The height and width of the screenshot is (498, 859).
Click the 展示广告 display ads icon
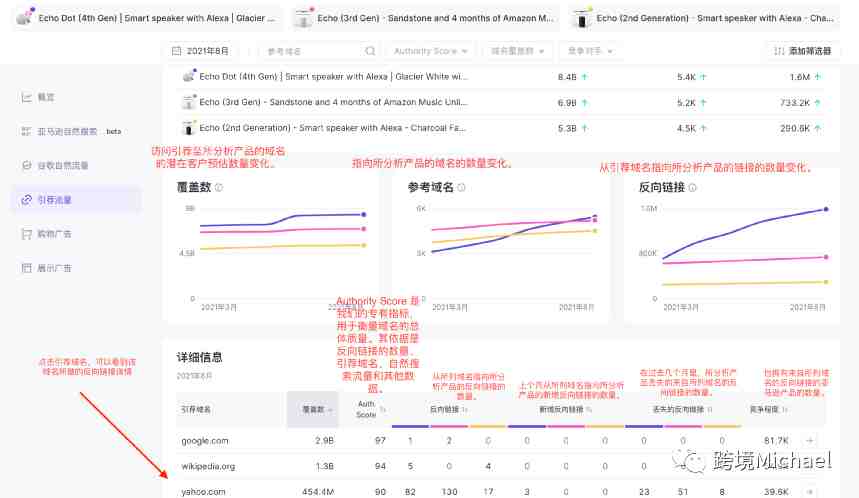(26, 268)
